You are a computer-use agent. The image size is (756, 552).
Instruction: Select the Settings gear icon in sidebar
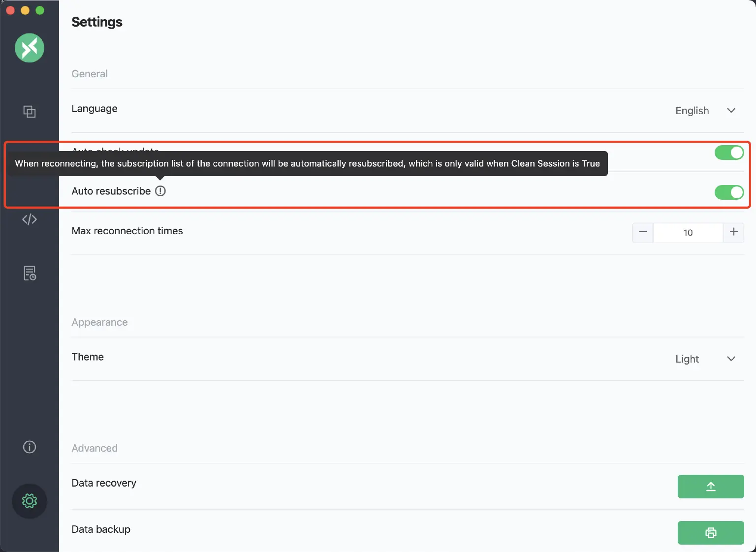[30, 501]
